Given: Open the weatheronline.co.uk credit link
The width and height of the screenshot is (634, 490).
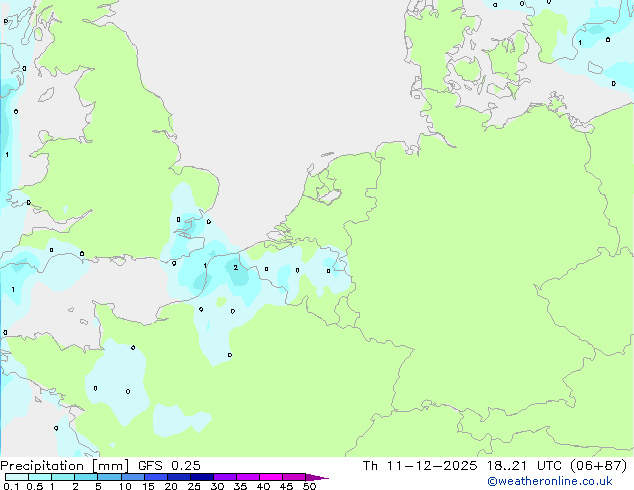Looking at the screenshot, I should (x=550, y=481).
